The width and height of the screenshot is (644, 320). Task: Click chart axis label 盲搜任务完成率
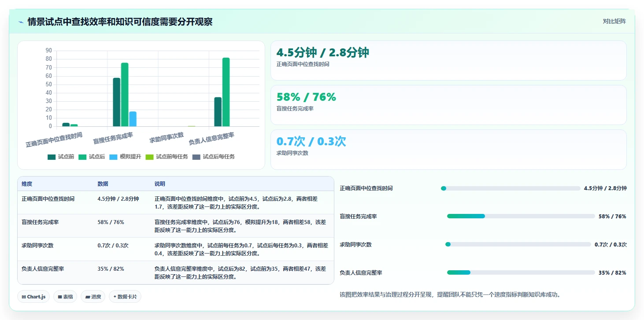(113, 138)
